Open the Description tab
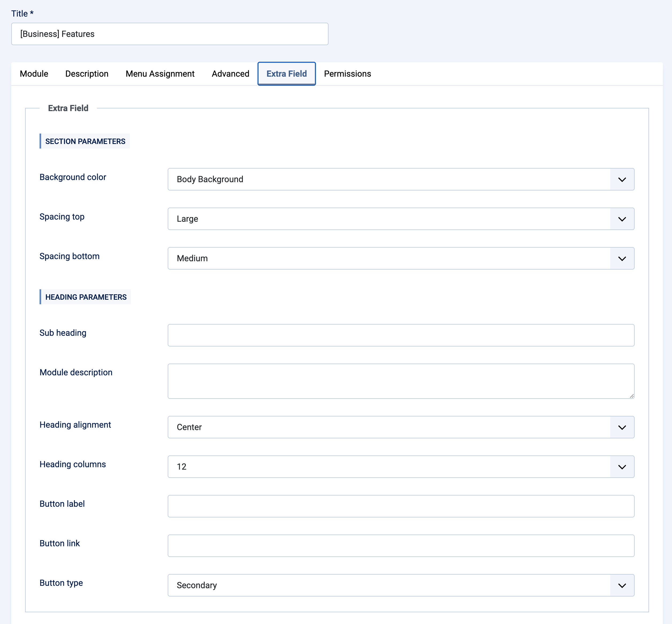This screenshot has height=624, width=672. 87,74
